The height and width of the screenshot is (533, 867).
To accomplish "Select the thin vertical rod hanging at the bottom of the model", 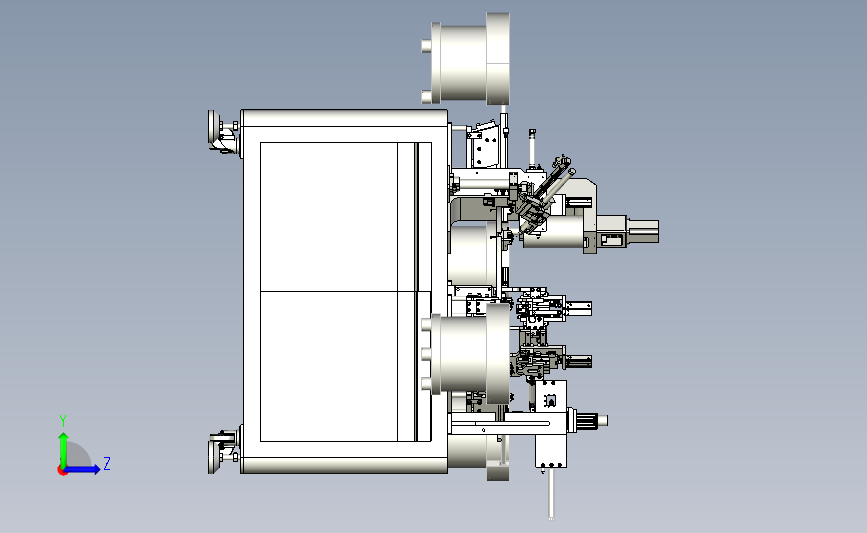I will pos(551,494).
